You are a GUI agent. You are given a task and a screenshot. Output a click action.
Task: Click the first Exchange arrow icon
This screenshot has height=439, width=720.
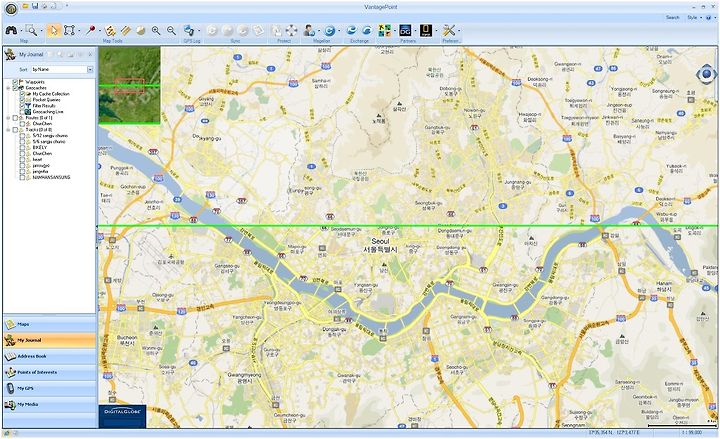click(351, 30)
